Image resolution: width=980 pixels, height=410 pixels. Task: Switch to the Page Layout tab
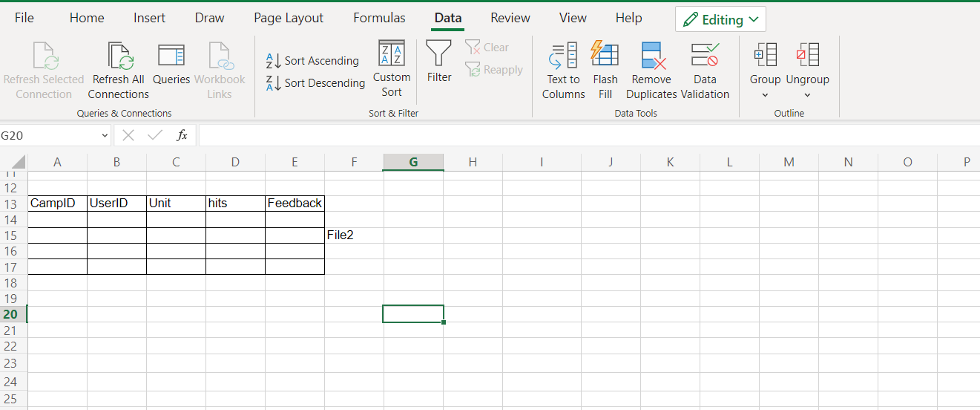[289, 18]
